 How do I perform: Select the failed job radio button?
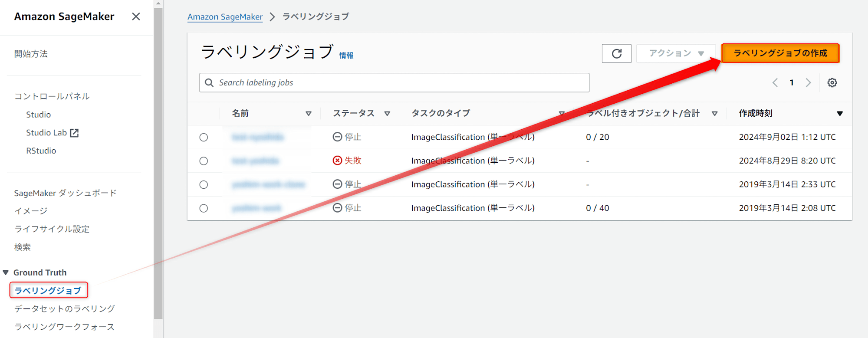204,161
